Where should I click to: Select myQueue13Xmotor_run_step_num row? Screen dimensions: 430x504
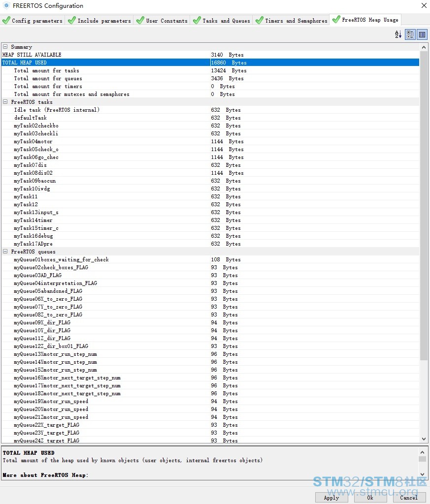tap(210, 354)
